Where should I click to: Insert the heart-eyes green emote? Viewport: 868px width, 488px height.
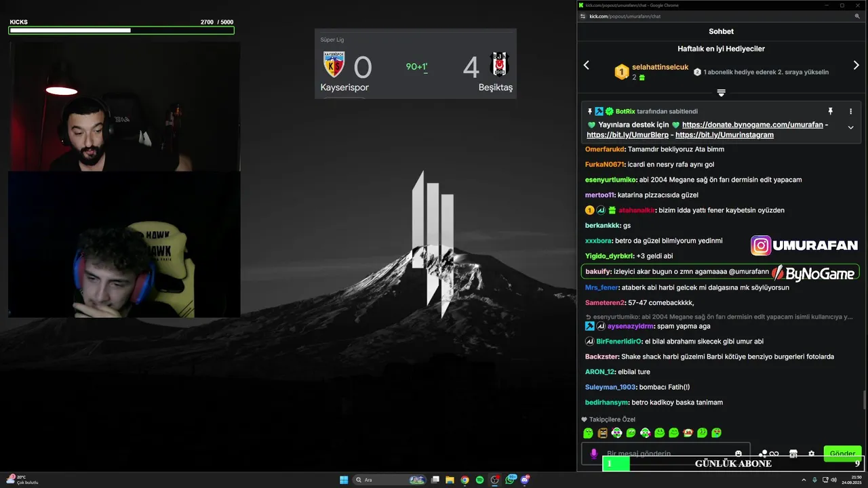716,433
